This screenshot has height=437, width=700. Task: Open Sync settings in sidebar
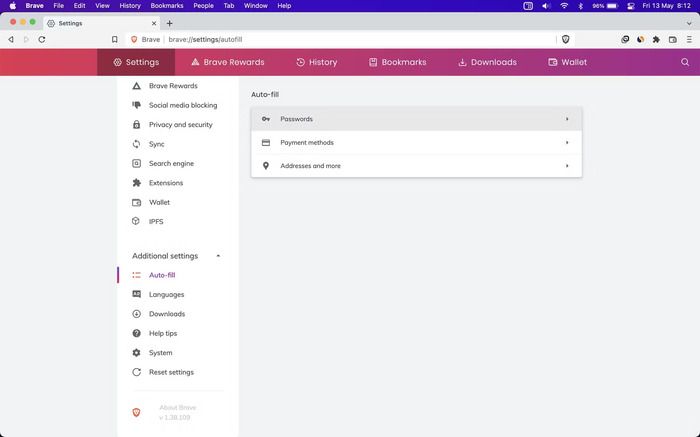156,144
